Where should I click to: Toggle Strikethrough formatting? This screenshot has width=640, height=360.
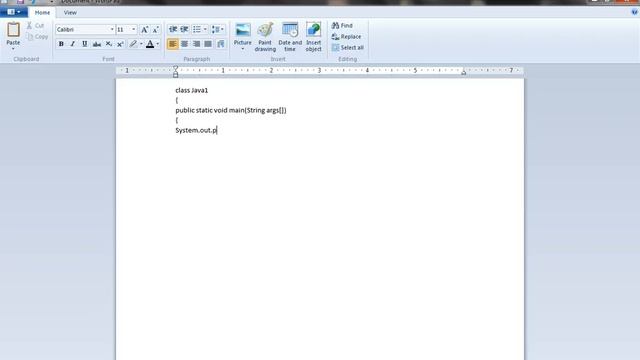(97, 44)
